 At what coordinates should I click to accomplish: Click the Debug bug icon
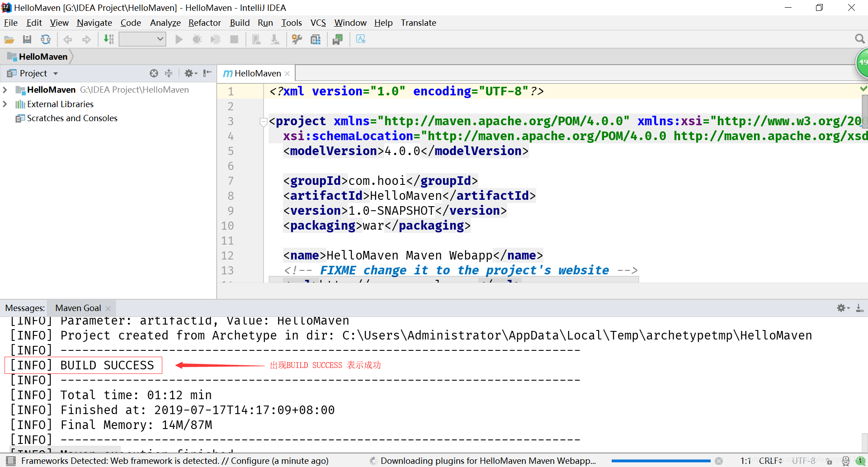(x=197, y=40)
